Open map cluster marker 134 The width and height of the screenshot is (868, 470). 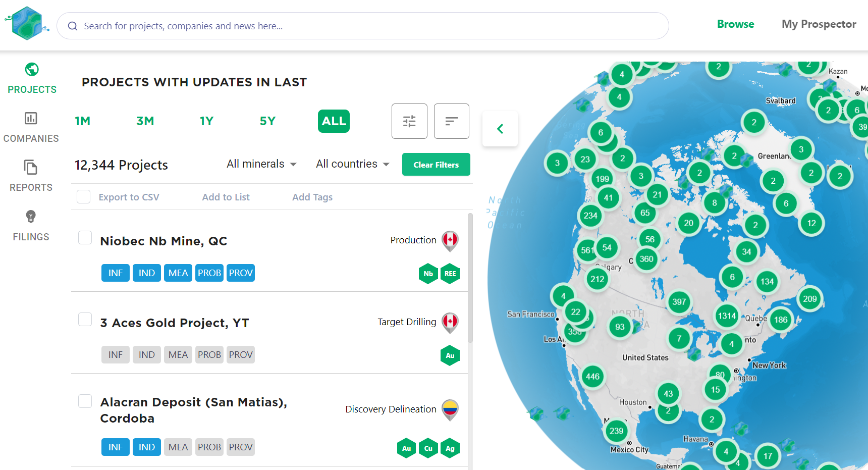(767, 282)
